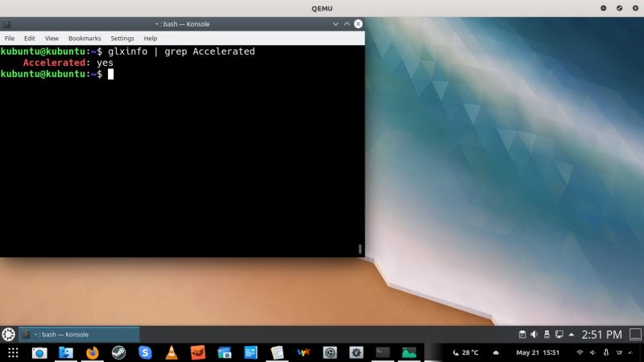Launch Firefox from the dock
This screenshot has width=644, height=362.
pos(93,352)
